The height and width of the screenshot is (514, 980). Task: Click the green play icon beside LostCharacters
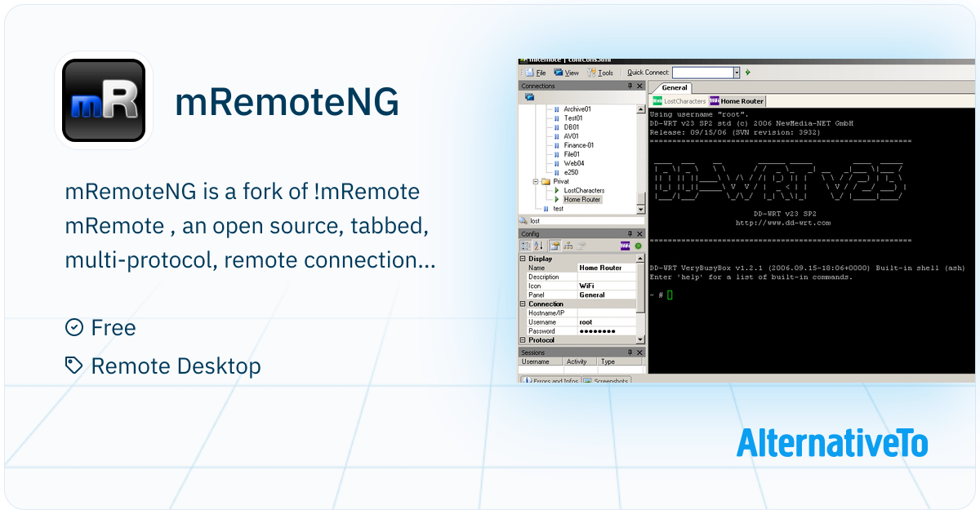(557, 191)
